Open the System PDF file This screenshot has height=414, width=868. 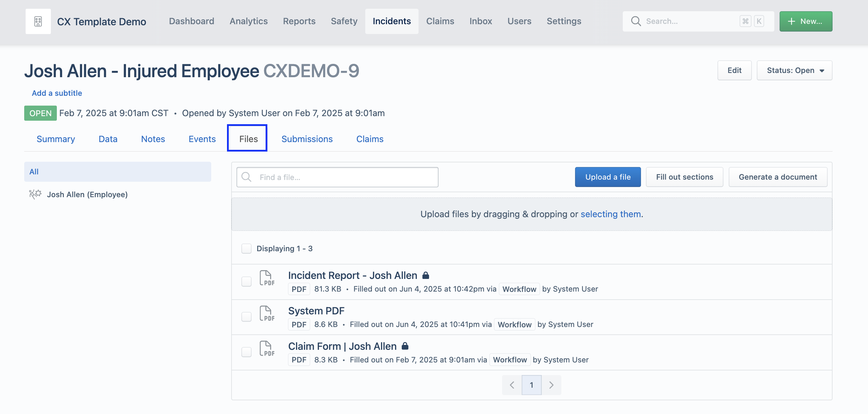[x=316, y=311]
